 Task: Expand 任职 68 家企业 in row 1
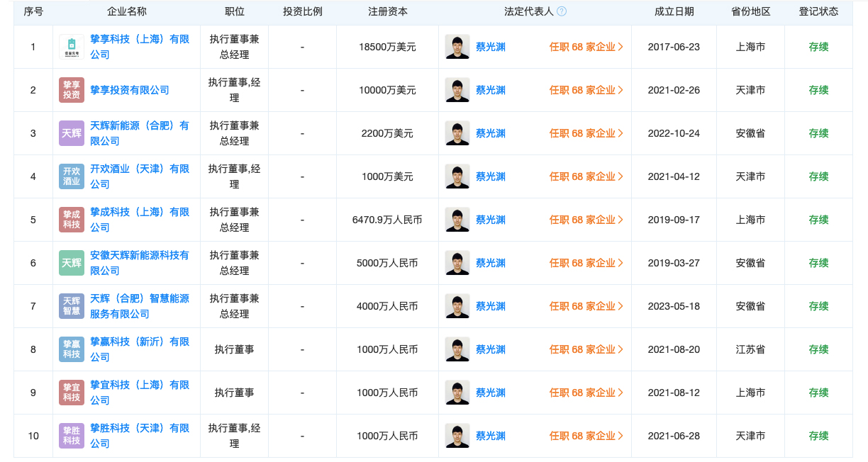pos(586,47)
